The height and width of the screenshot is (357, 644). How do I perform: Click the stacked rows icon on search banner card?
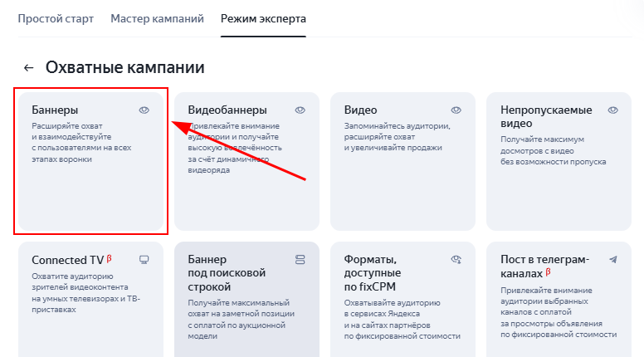tap(300, 260)
